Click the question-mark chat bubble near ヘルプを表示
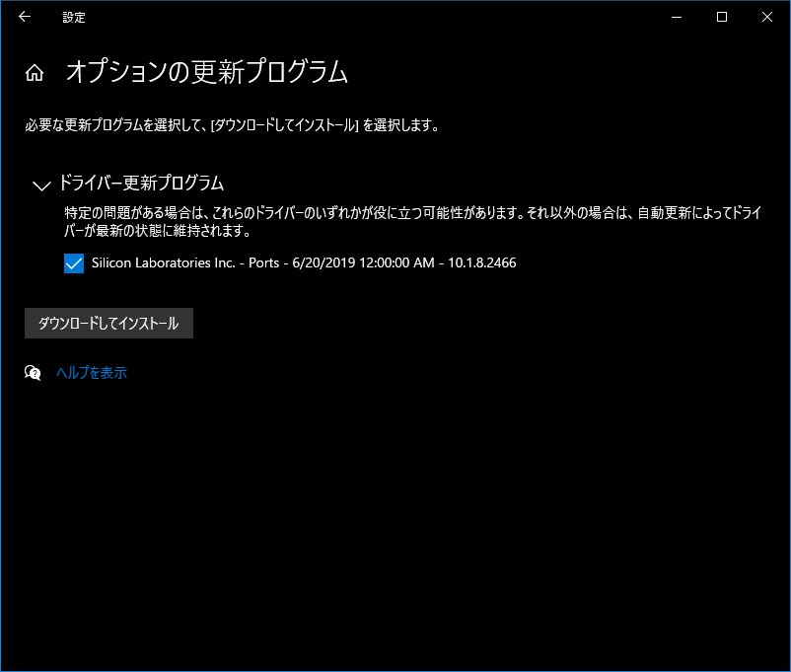 [x=33, y=373]
